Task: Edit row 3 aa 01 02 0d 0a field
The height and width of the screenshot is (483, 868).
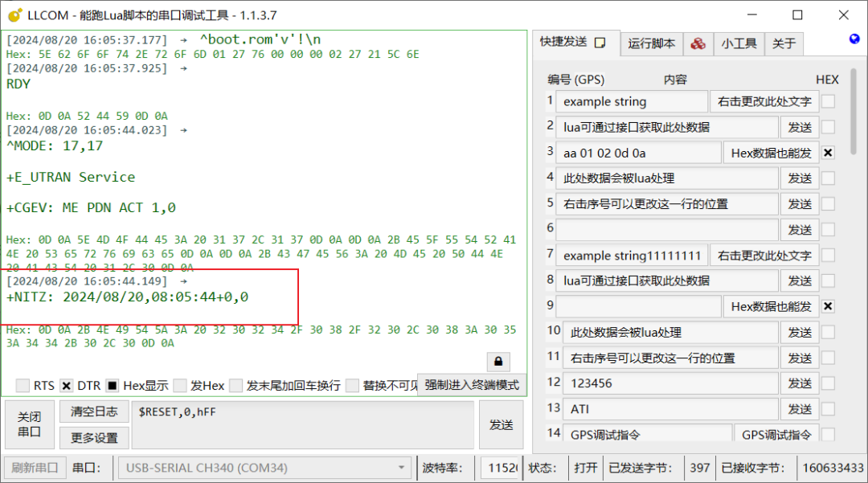Action: [x=638, y=153]
